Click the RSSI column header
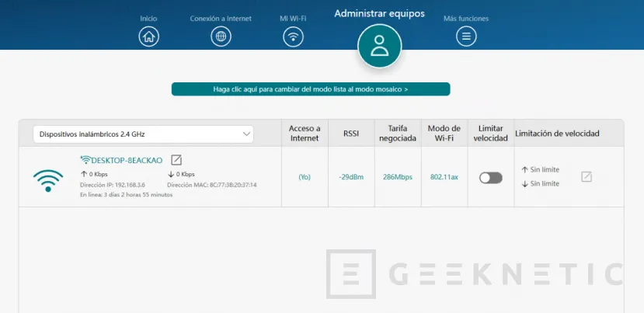This screenshot has height=313, width=644. pos(351,133)
